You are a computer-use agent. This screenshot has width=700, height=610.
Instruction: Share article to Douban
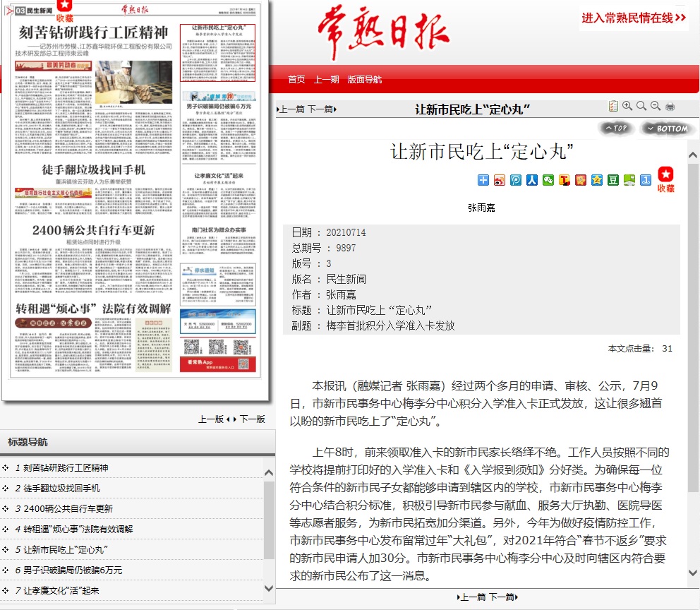coord(613,180)
